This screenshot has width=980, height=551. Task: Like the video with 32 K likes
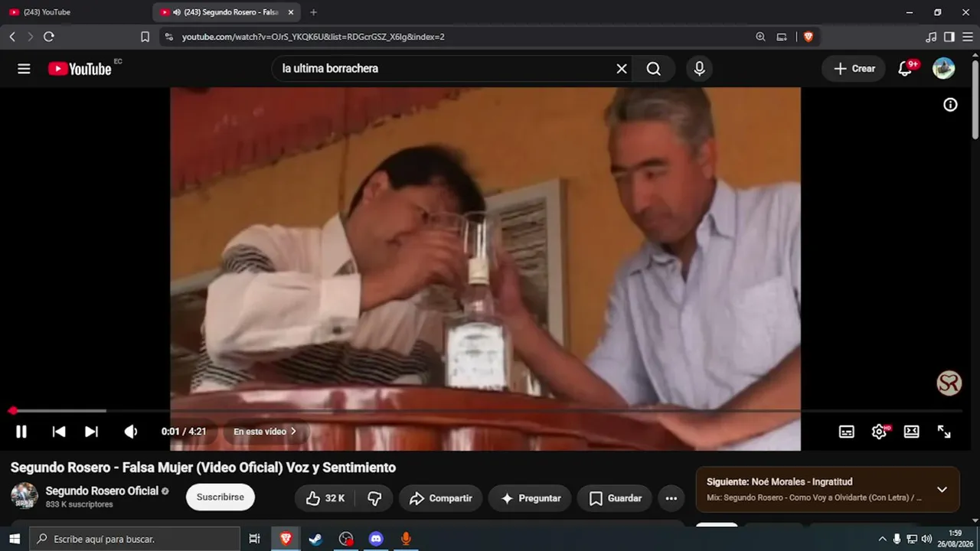325,498
